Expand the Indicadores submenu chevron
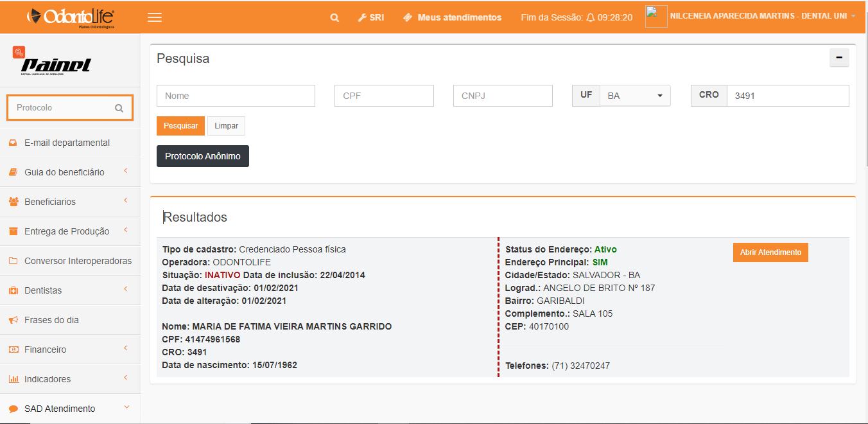The width and height of the screenshot is (868, 424). coord(126,378)
